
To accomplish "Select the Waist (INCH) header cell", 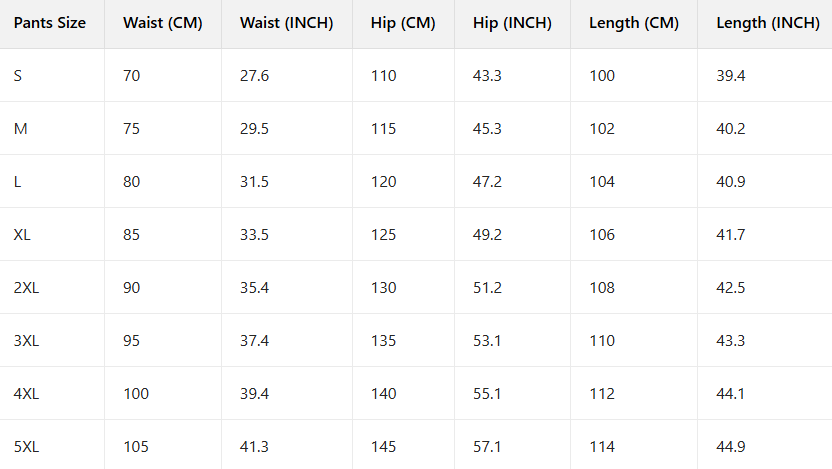I will (286, 23).
